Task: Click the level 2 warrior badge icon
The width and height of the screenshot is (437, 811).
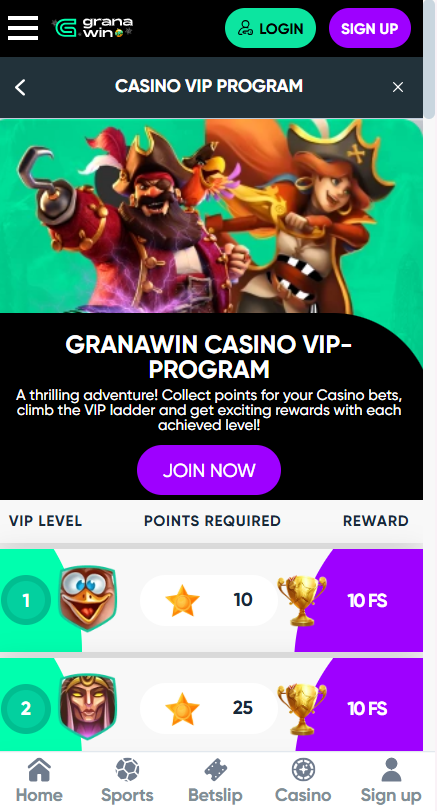Action: [87, 706]
